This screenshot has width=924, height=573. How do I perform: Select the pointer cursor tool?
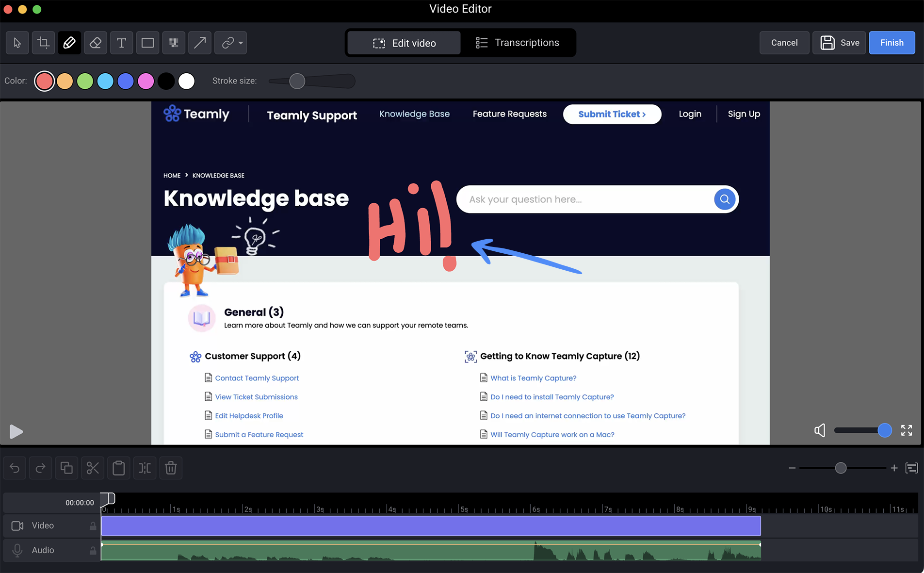17,43
